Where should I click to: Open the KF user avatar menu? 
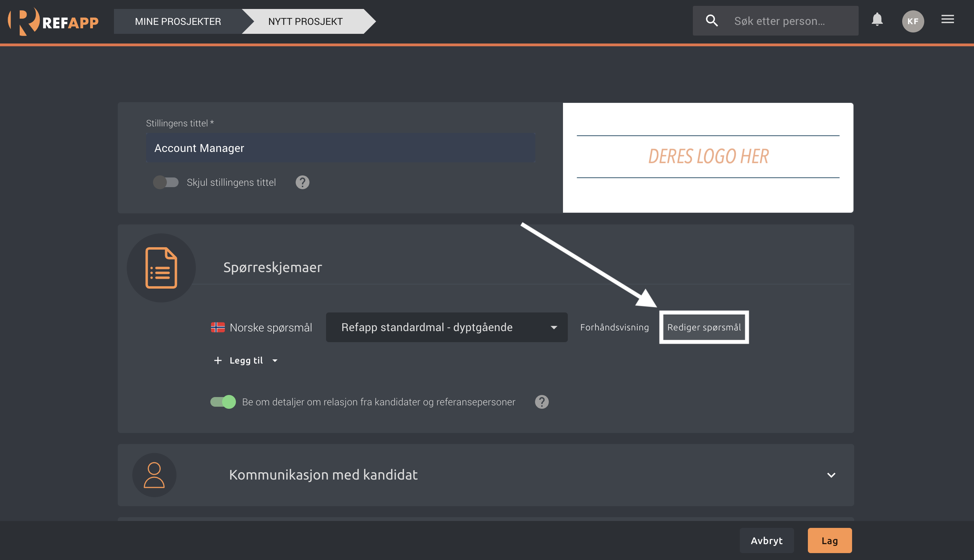[913, 21]
